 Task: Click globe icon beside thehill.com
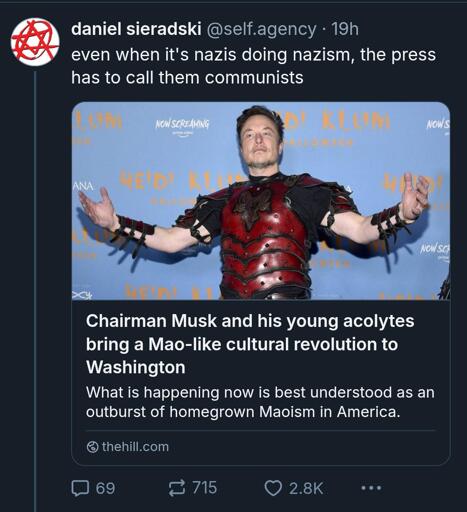click(x=92, y=447)
